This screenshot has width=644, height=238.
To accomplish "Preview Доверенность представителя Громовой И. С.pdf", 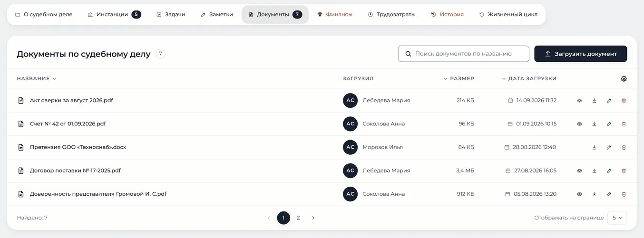I will tap(579, 194).
